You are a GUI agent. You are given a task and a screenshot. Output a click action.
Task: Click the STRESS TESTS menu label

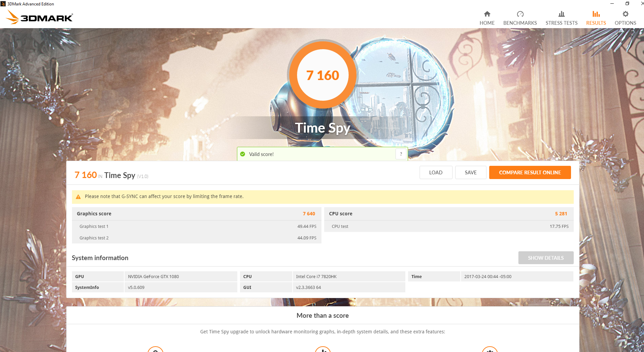click(x=562, y=23)
